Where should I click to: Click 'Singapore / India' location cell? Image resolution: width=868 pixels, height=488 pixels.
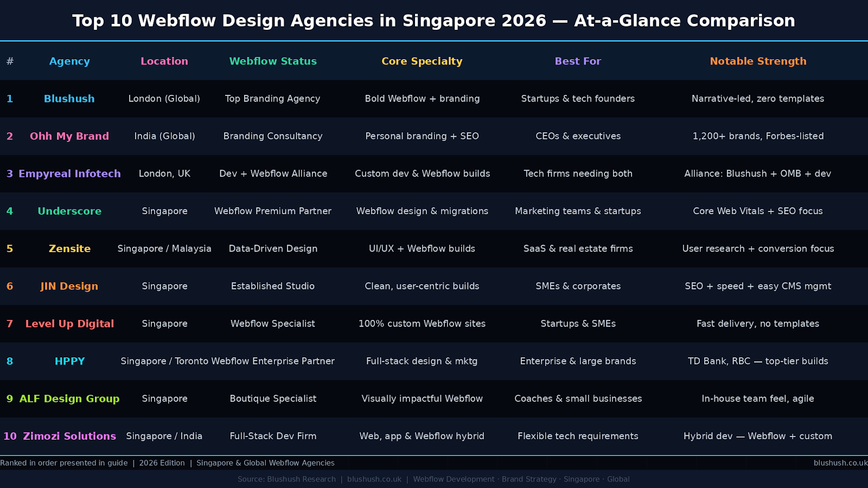pos(164,436)
